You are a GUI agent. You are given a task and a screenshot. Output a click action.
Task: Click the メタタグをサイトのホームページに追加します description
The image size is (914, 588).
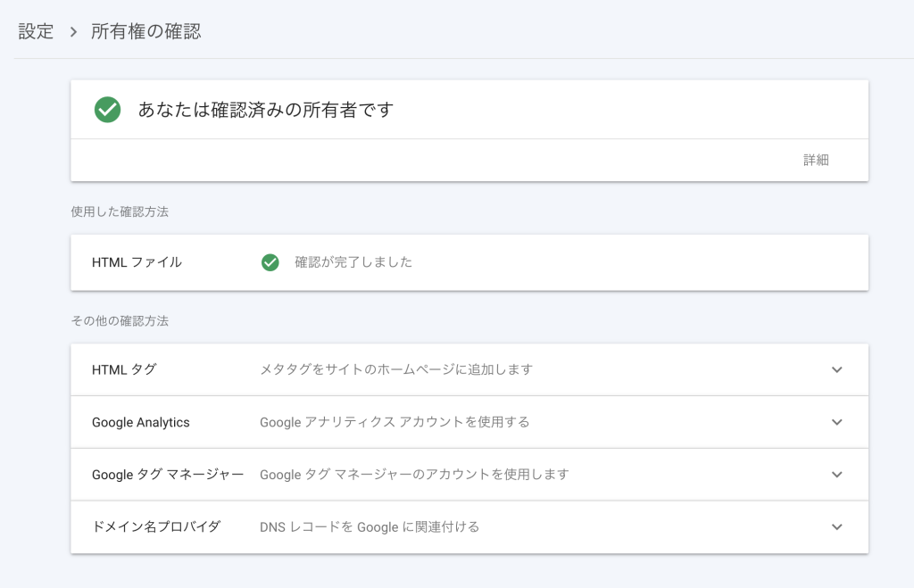395,369
